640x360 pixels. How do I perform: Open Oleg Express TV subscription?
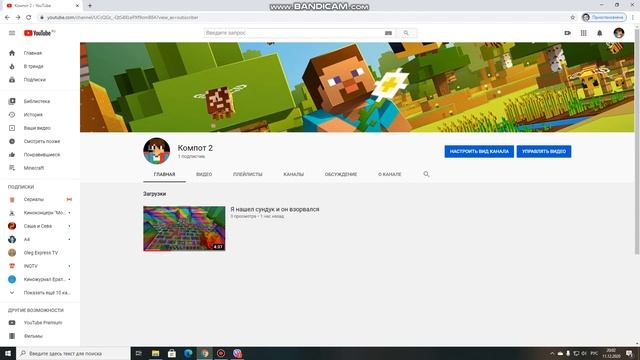tap(40, 253)
